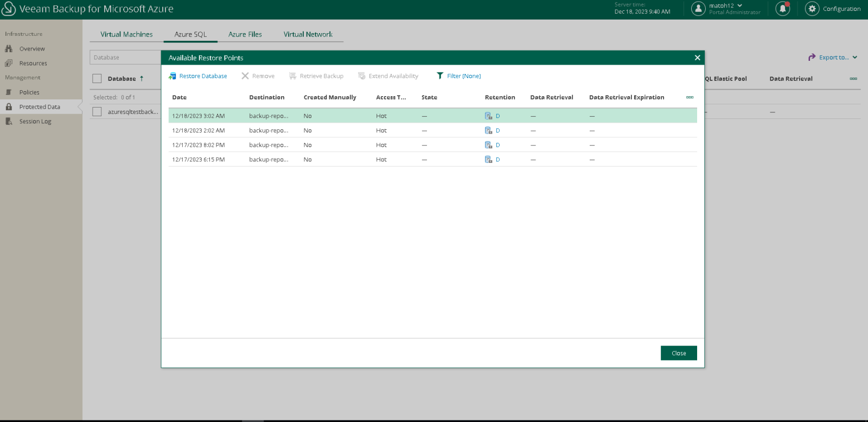This screenshot has height=422, width=868.
Task: Click the Configuration label in header
Action: (841, 9)
